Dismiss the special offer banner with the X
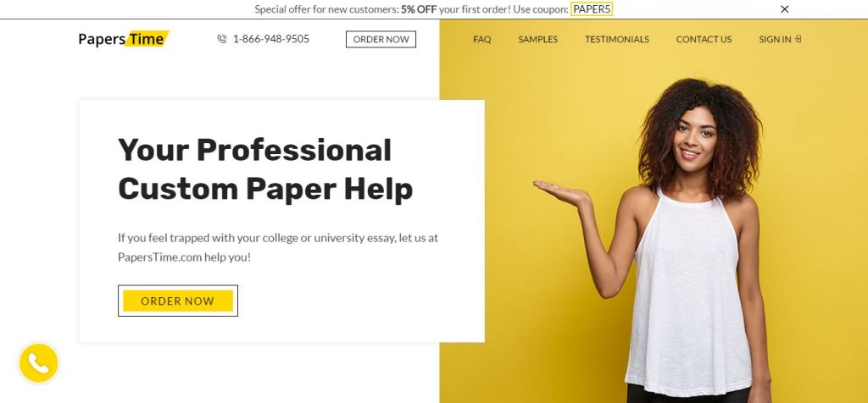Image resolution: width=868 pixels, height=403 pixels. [784, 9]
